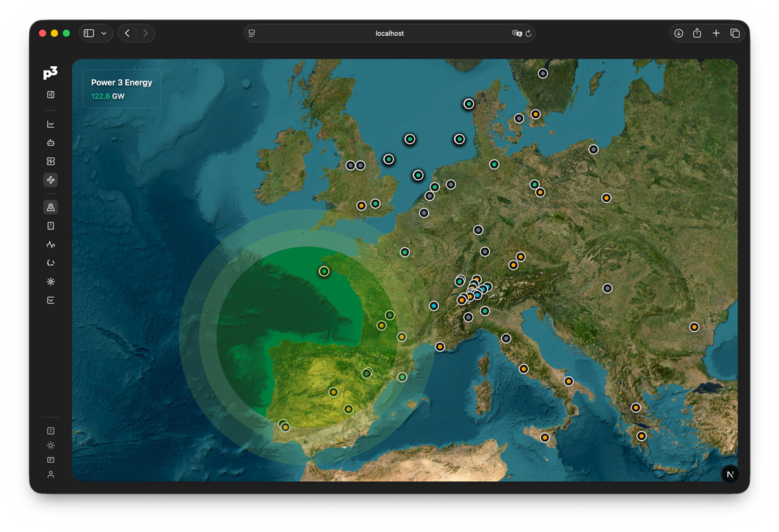Reload the page with the refresh icon

[x=528, y=33]
